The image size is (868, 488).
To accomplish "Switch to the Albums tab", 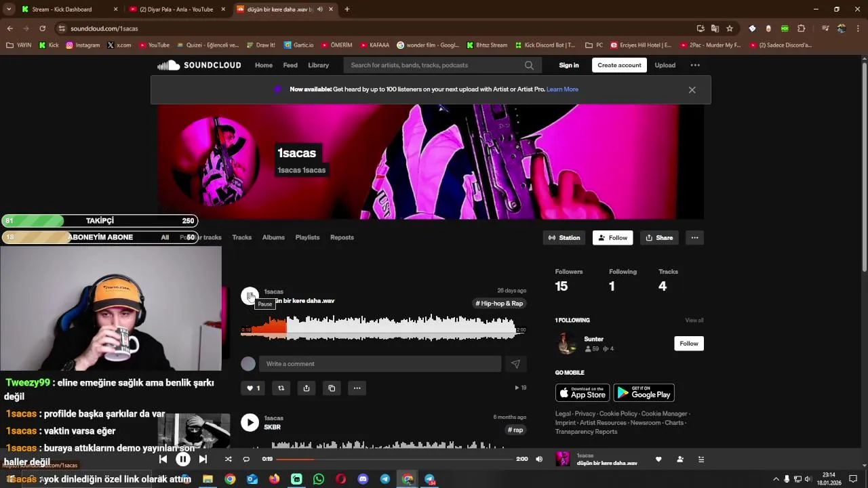I will tap(273, 238).
